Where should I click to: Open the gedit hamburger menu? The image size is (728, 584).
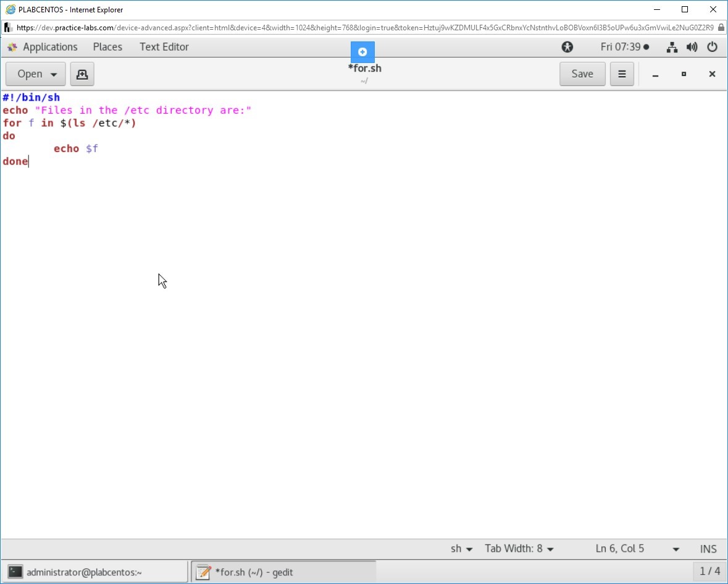pos(622,74)
